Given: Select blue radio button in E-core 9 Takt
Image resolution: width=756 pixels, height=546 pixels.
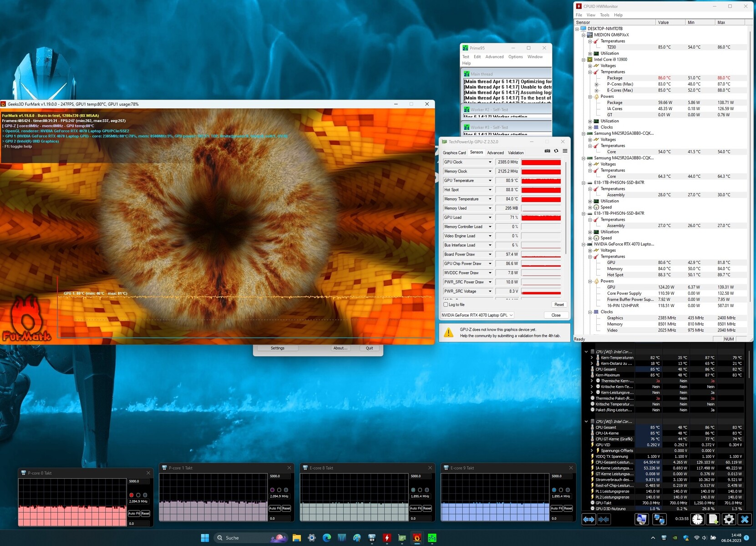Looking at the screenshot, I should point(554,490).
